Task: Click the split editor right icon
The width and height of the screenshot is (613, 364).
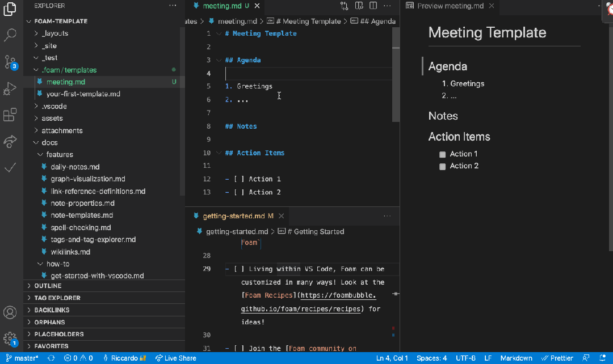Action: pyautogui.click(x=373, y=6)
